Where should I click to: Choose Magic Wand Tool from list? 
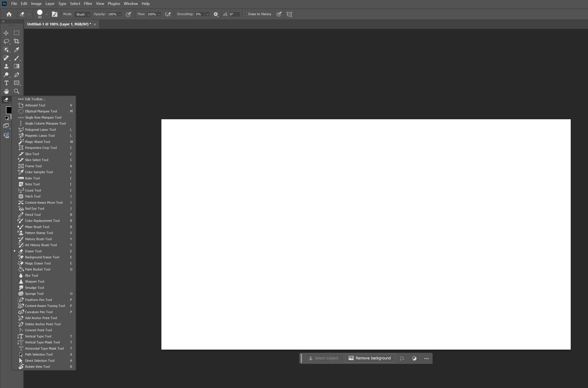pyautogui.click(x=44, y=142)
